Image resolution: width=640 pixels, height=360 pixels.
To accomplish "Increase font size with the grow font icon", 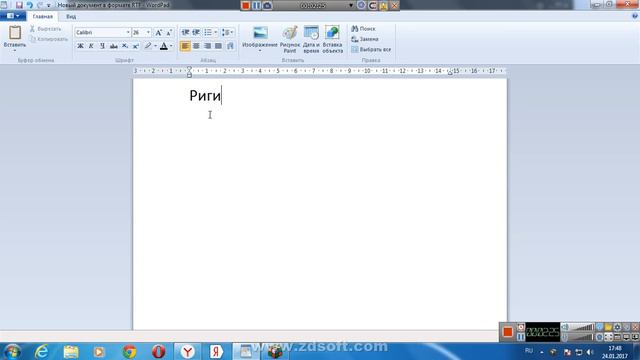I will [x=158, y=33].
